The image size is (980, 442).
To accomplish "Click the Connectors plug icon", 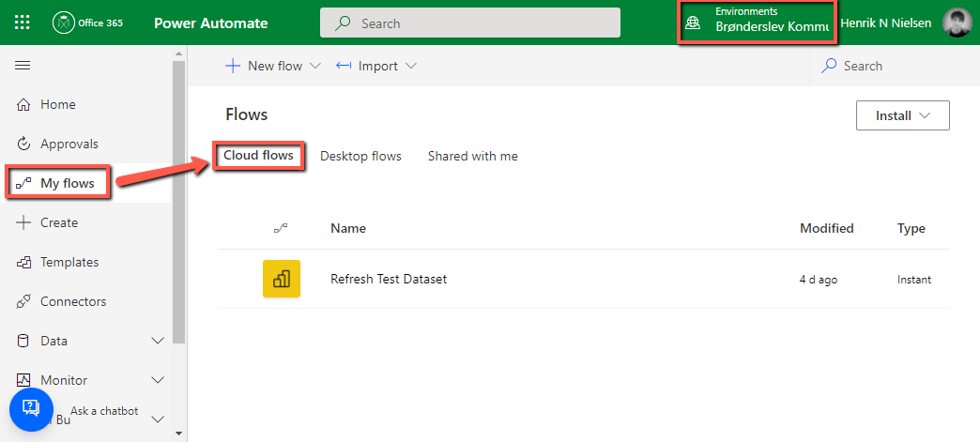I will pos(23,301).
